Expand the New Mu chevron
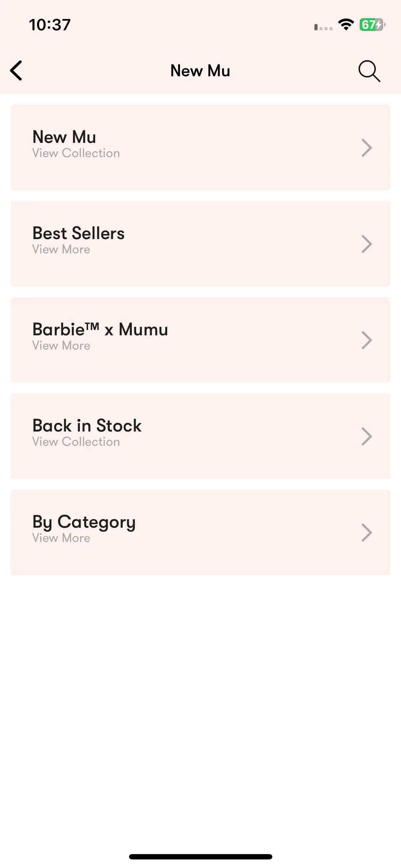 point(367,148)
